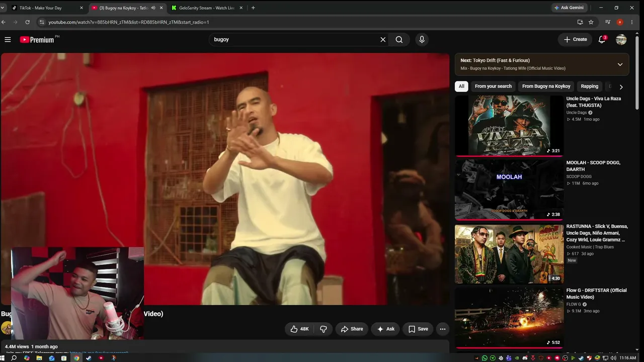
Task: Show more filter chips with right arrow
Action: [x=621, y=86]
